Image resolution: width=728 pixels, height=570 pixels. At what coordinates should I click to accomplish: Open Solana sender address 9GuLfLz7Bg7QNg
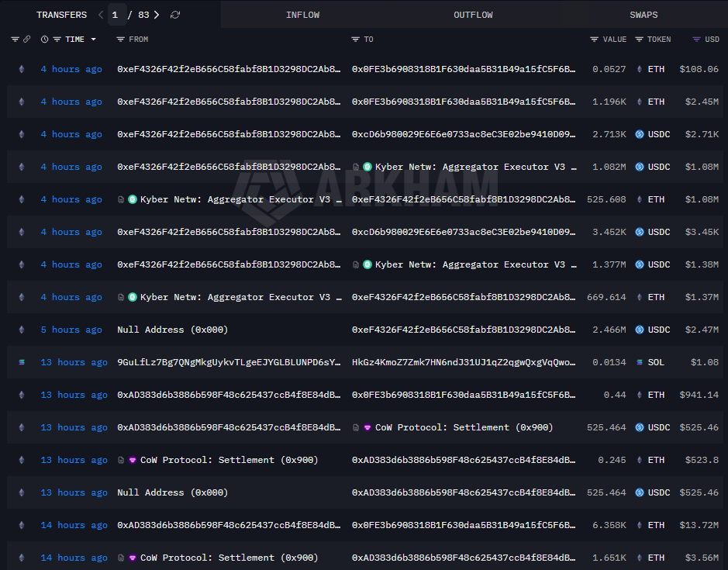click(229, 362)
